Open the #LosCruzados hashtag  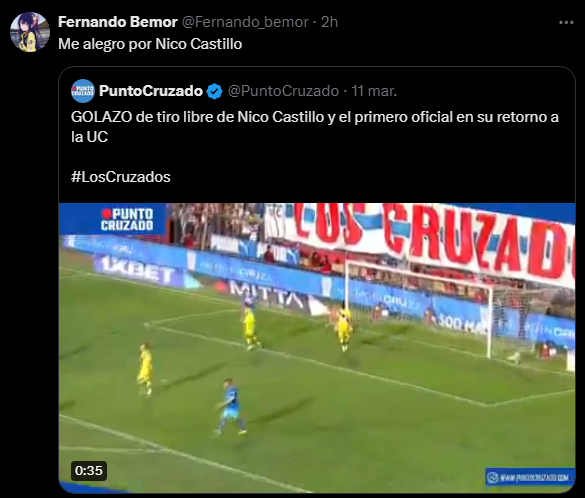tap(121, 177)
